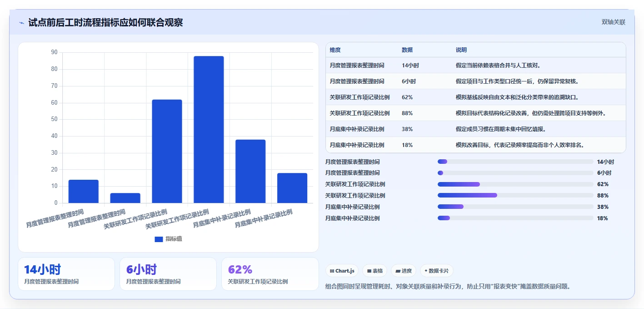
Task: Click the 88% value in the table
Action: [x=407, y=113]
